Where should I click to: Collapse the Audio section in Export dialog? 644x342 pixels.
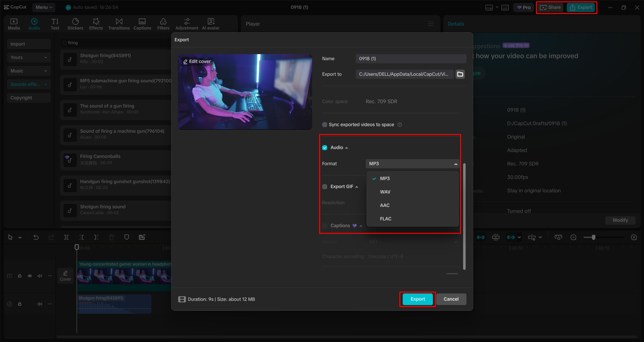click(x=347, y=147)
